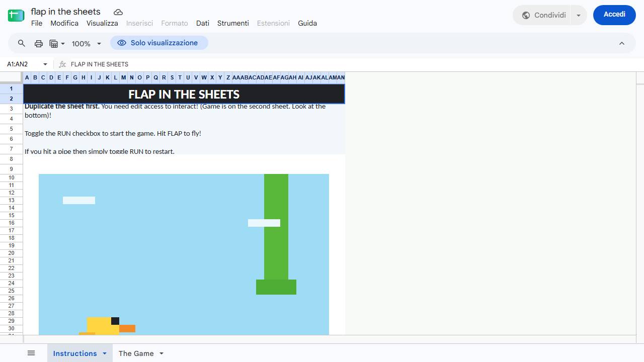Viewport: 644px width, 362px height.
Task: Sign in with the Accedi button
Action: coord(614,15)
